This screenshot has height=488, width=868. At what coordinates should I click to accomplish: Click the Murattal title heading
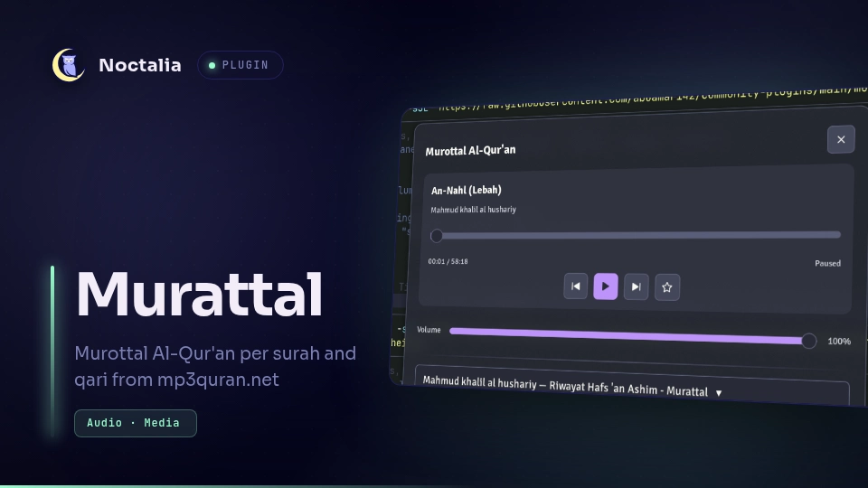[x=199, y=295]
